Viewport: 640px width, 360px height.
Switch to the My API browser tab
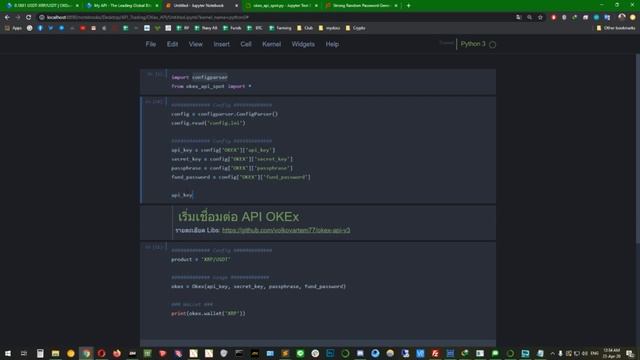pos(122,6)
